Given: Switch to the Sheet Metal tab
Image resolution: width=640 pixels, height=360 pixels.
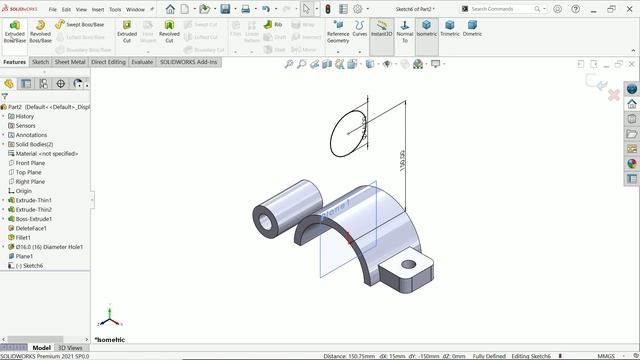Looking at the screenshot, I should point(70,62).
